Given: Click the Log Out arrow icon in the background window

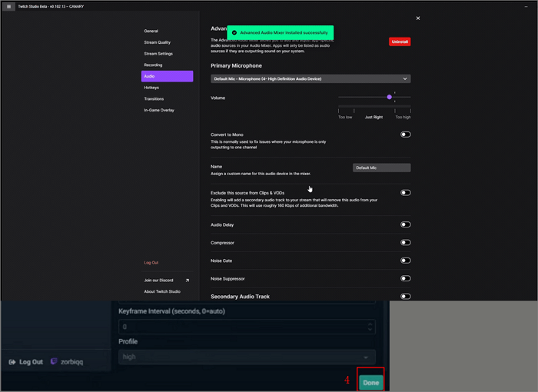Looking at the screenshot, I should [12, 362].
